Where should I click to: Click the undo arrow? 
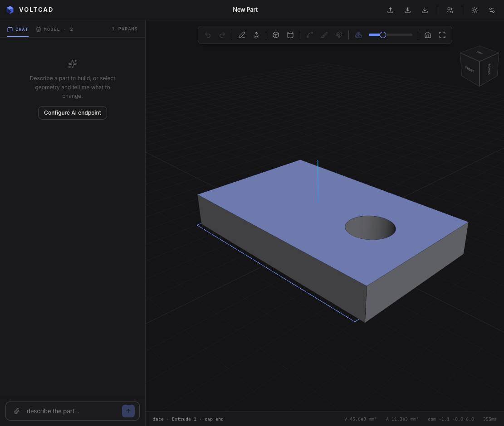point(208,35)
